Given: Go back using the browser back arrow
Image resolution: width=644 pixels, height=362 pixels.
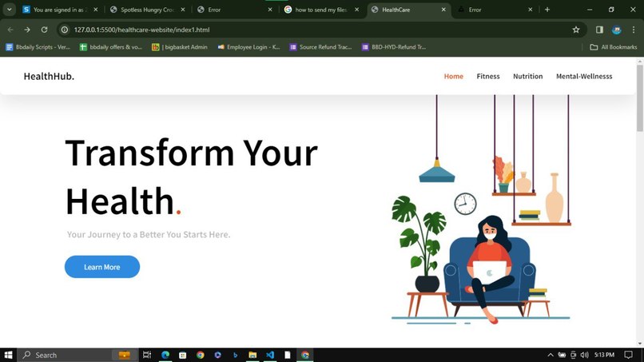Looking at the screenshot, I should click(10, 30).
